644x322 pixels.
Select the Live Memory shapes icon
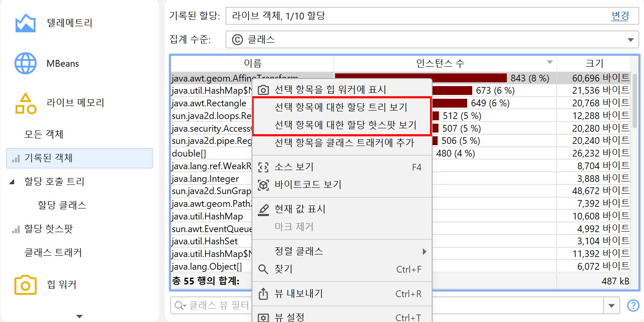25,103
